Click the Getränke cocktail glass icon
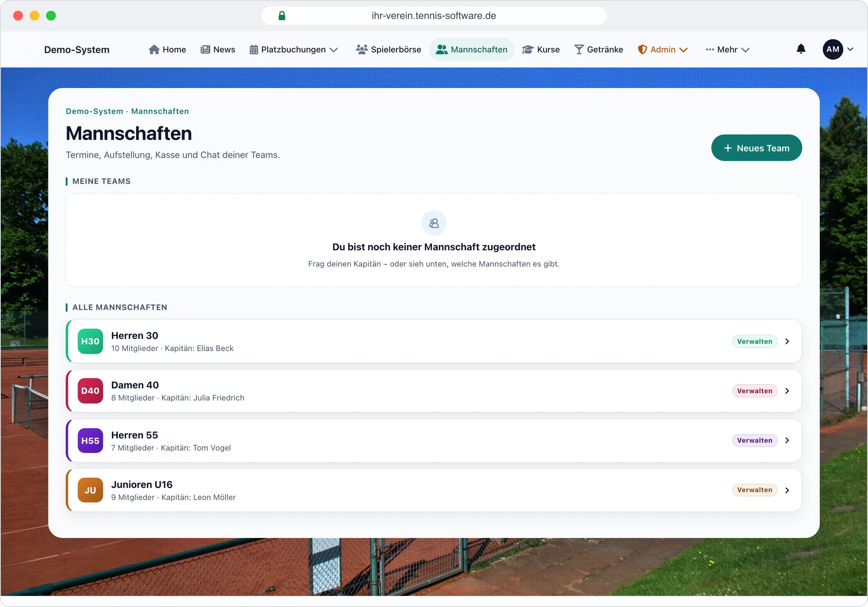868x607 pixels. click(x=579, y=50)
